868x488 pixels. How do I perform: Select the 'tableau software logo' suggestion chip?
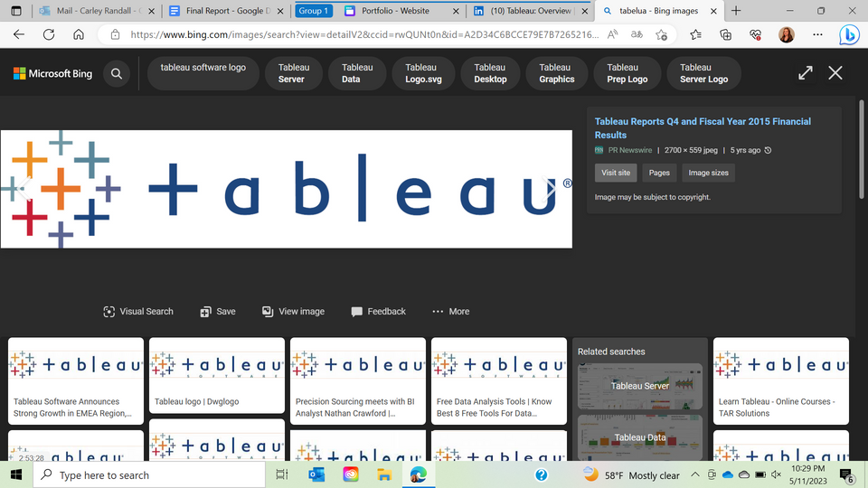point(203,73)
